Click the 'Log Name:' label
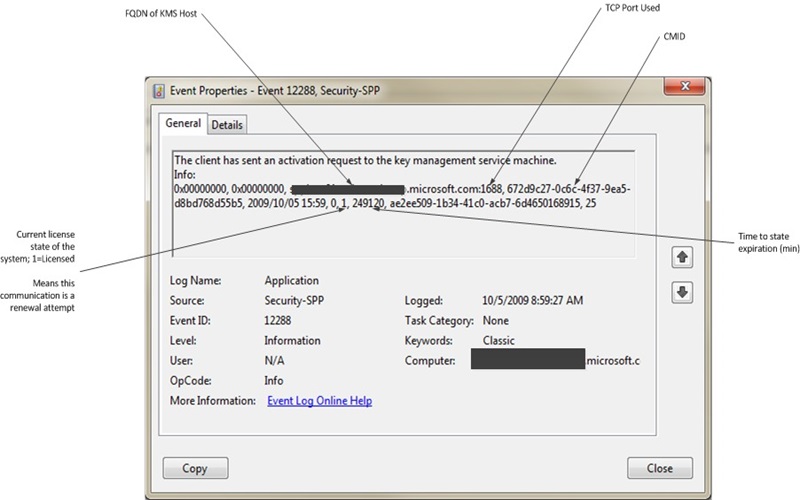 pyautogui.click(x=195, y=281)
